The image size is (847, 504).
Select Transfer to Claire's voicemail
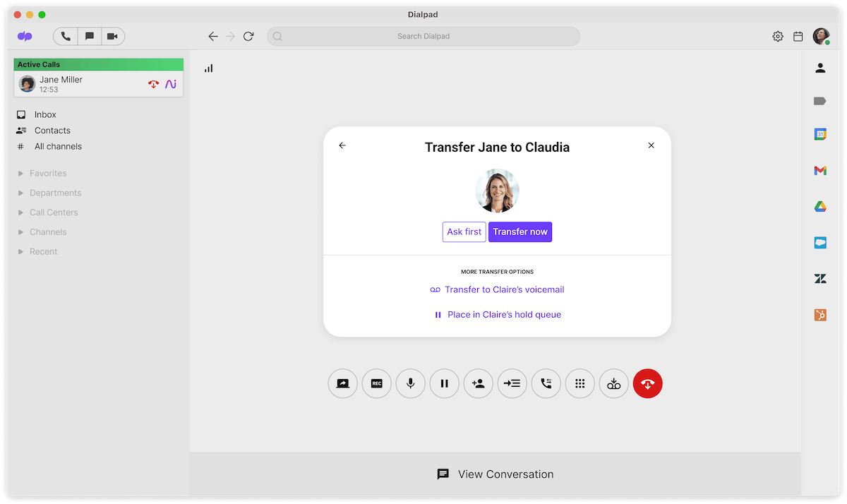click(505, 289)
